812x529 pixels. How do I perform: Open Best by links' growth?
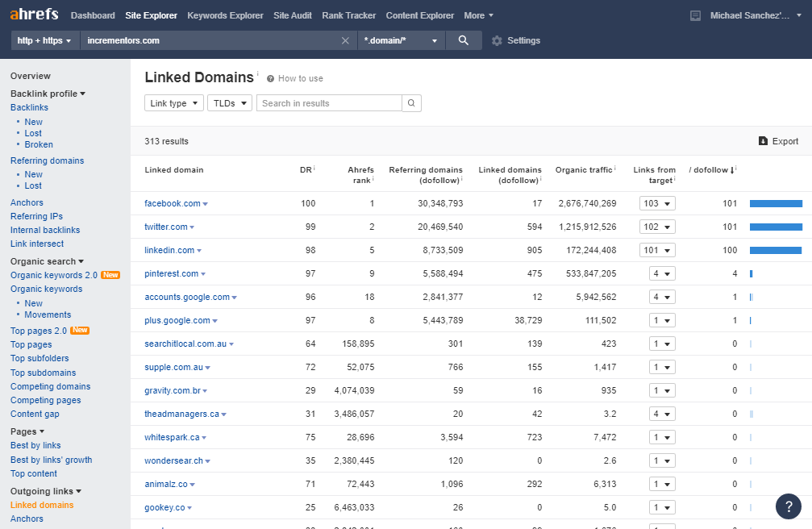point(52,460)
